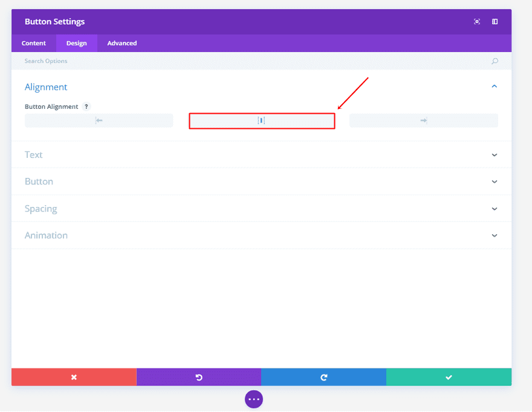Redo change with blue button
The width and height of the screenshot is (532, 412).
tap(323, 377)
